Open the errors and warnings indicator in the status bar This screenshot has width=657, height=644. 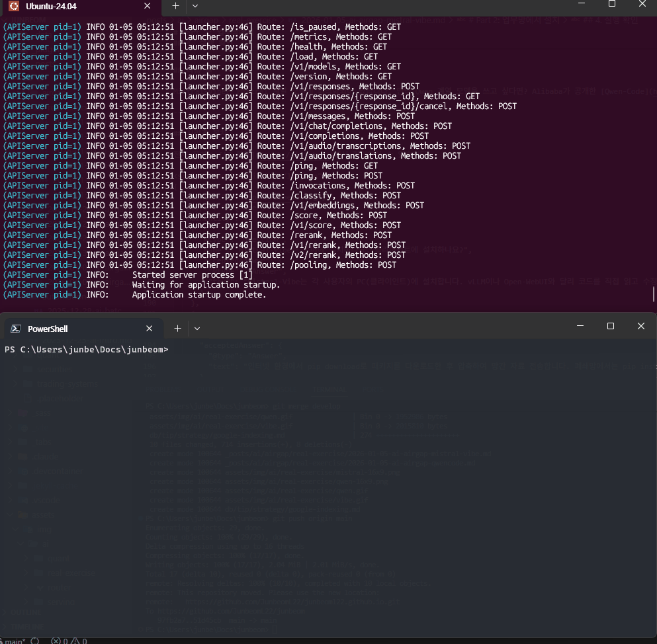[x=69, y=640]
